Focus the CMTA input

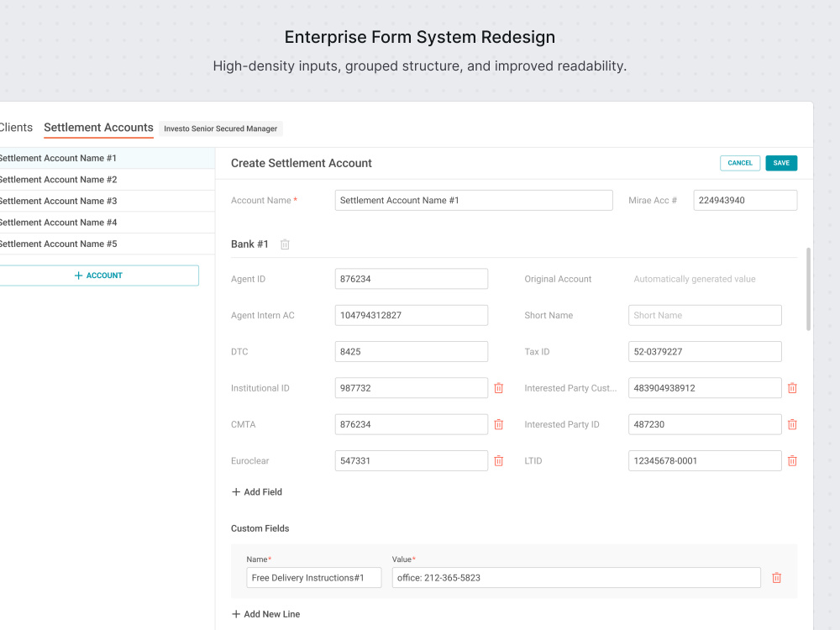[412, 424]
